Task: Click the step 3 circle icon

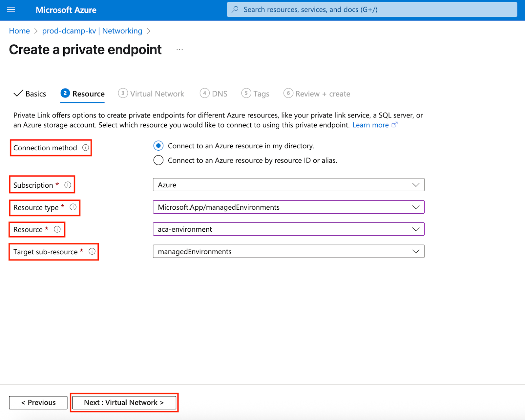Action: tap(123, 93)
